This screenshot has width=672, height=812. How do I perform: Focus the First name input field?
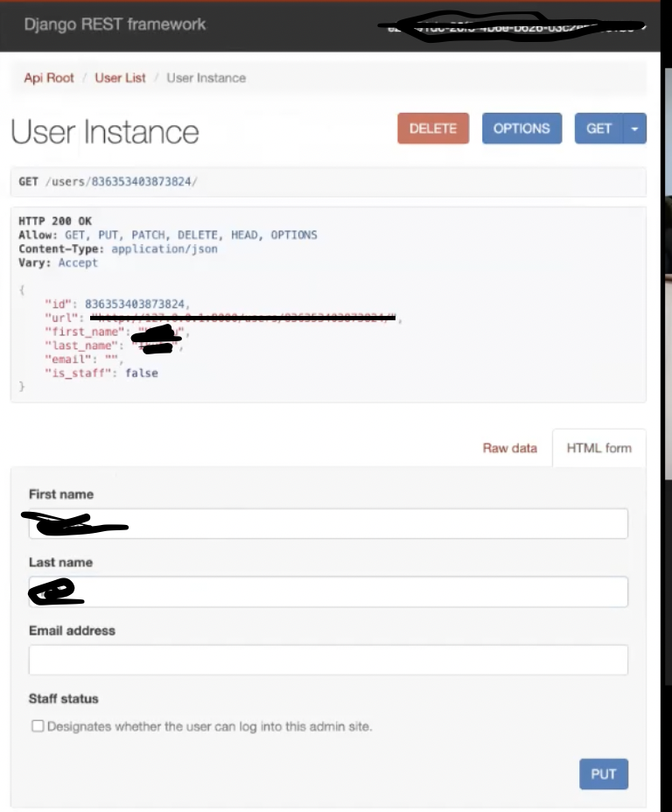328,523
